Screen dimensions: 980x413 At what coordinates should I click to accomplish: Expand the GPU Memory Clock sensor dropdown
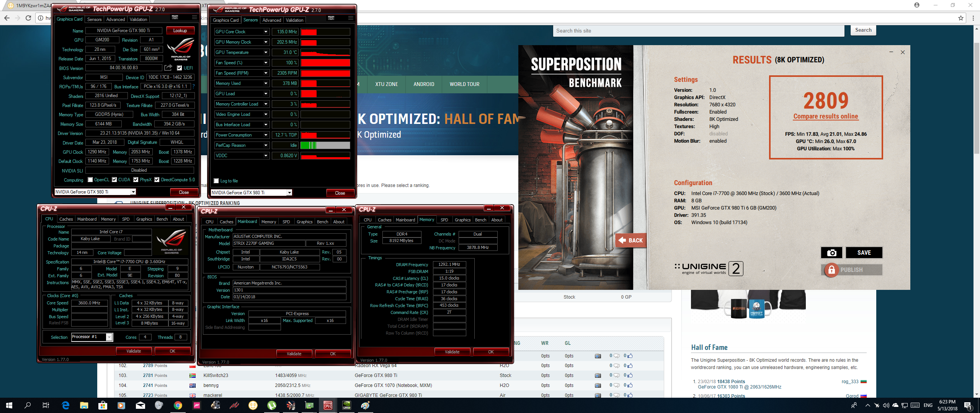point(266,42)
